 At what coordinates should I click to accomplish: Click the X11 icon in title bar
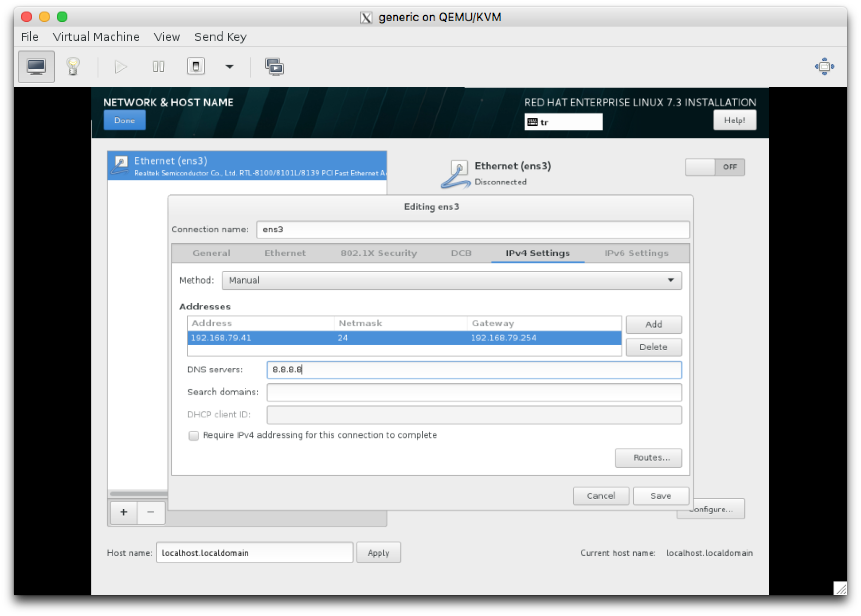click(x=366, y=18)
